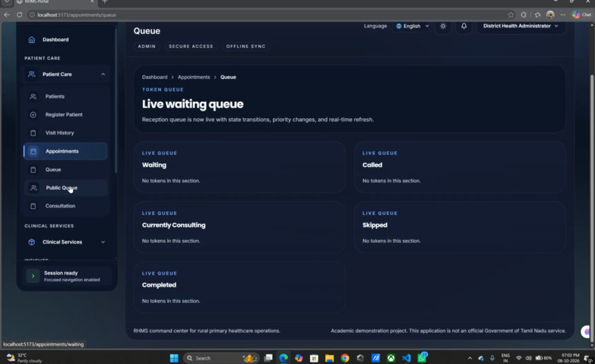Open Google Chrome in the taskbar
This screenshot has width=595, height=364.
tap(345, 358)
